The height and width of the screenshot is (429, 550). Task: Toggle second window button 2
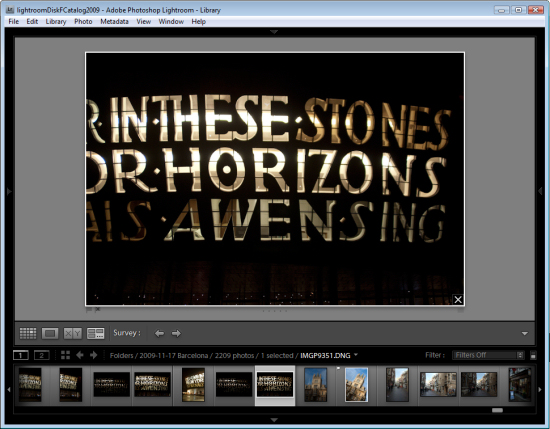42,355
